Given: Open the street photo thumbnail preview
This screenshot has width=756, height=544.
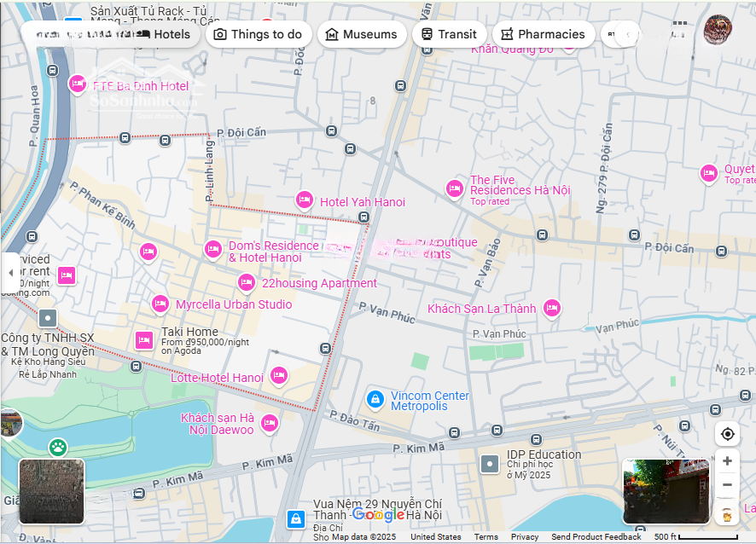Looking at the screenshot, I should tap(666, 491).
